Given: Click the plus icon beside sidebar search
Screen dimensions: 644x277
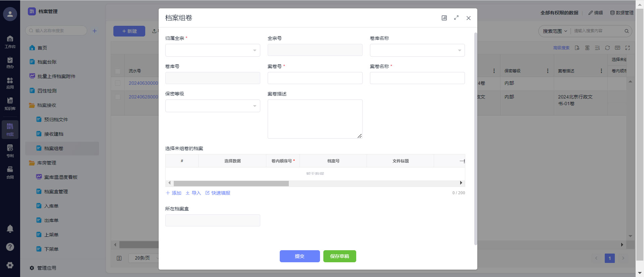Looking at the screenshot, I should pos(95,31).
